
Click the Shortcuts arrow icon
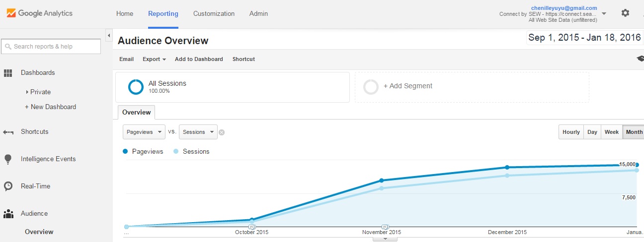8,132
